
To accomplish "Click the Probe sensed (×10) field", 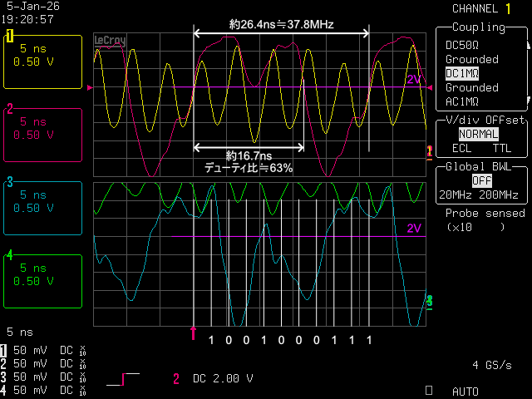I will pyautogui.click(x=479, y=219).
